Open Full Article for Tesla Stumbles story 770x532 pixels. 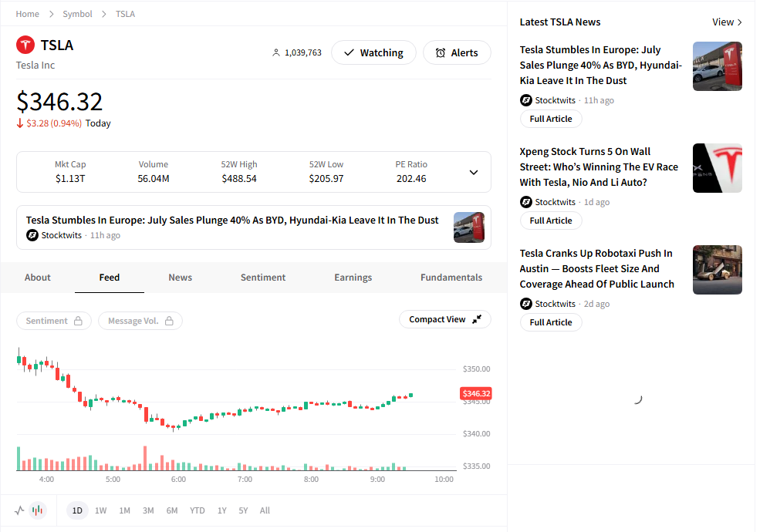551,119
